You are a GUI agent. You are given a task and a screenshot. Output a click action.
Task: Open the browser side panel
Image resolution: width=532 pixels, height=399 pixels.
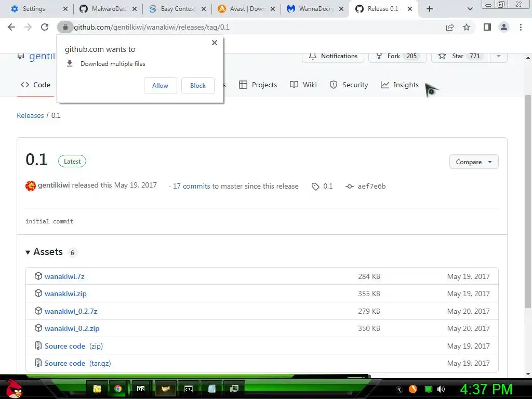487,27
